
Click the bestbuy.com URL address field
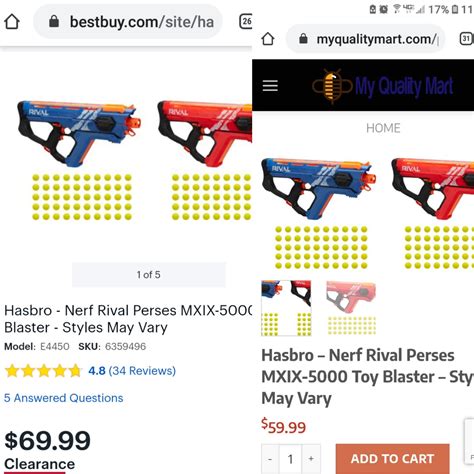point(128,22)
